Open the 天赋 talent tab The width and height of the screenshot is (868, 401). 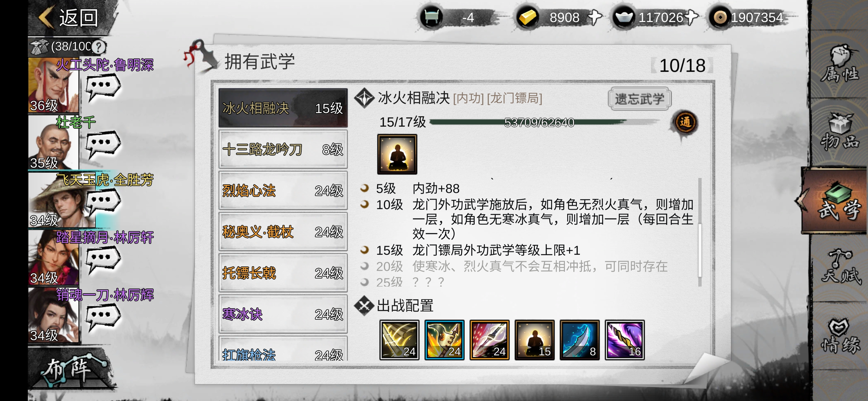coord(840,266)
